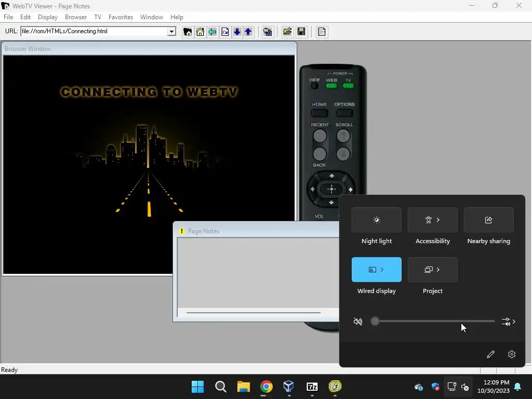Open the TV menu
The height and width of the screenshot is (399, 532).
98,17
